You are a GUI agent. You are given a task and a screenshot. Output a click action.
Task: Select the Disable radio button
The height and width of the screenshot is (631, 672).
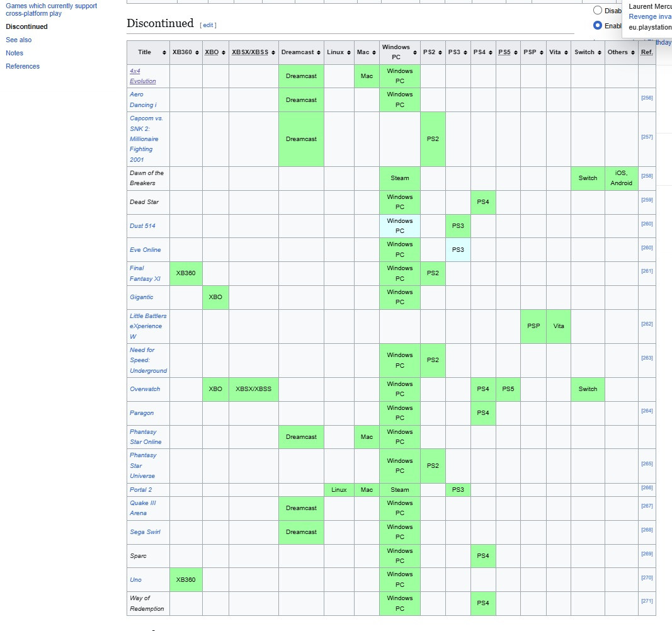598,10
